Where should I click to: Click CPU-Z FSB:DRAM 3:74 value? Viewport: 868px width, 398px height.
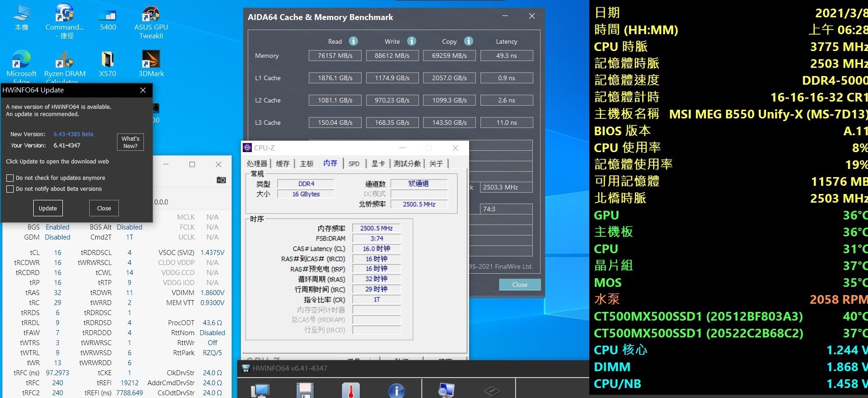pos(377,238)
